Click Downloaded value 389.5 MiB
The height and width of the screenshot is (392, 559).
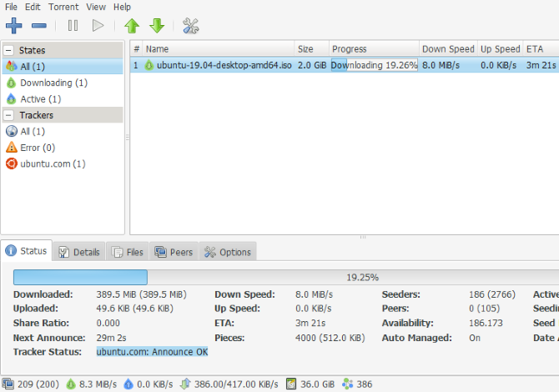click(142, 294)
